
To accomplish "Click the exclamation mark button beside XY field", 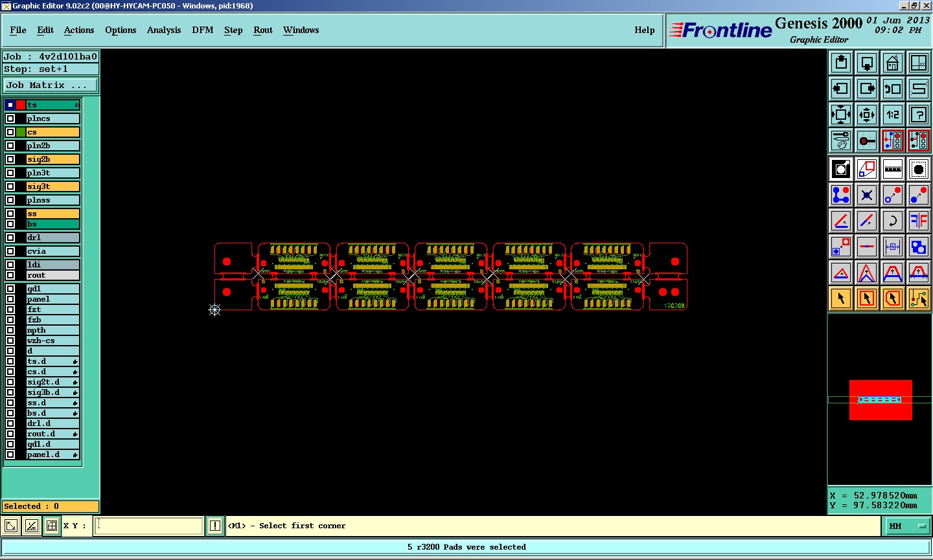I will coord(215,526).
